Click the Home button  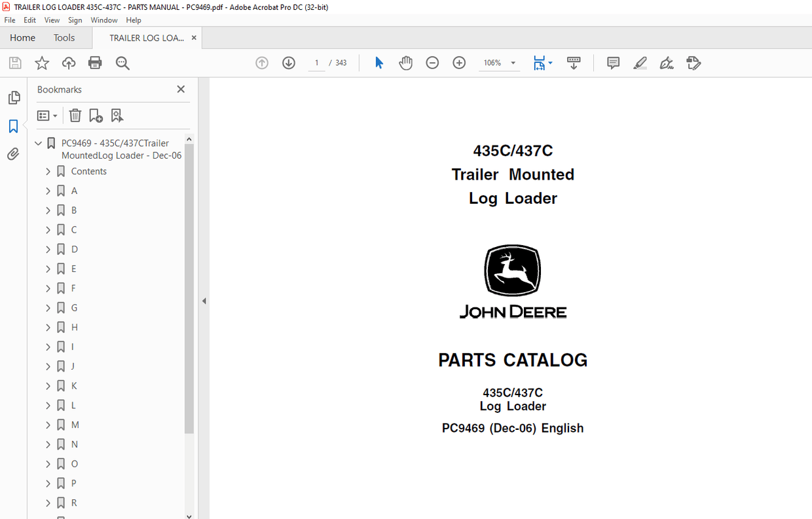pos(22,38)
